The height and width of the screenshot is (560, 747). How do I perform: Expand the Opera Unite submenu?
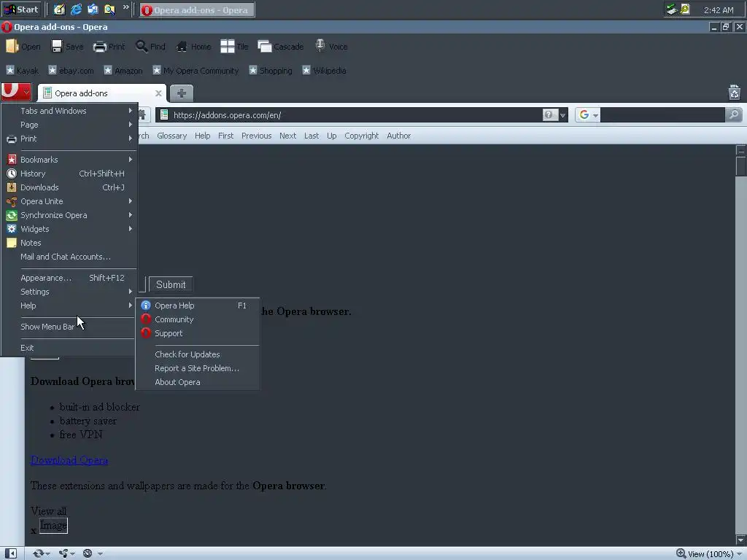click(69, 201)
